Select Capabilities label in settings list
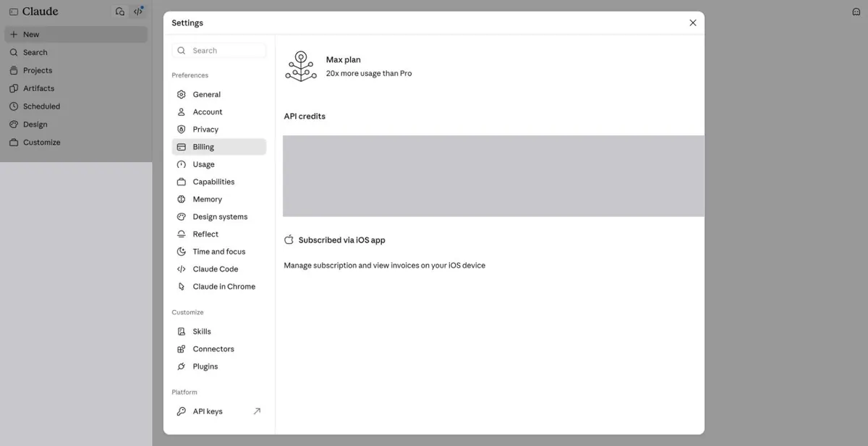This screenshot has width=868, height=446. tap(214, 182)
